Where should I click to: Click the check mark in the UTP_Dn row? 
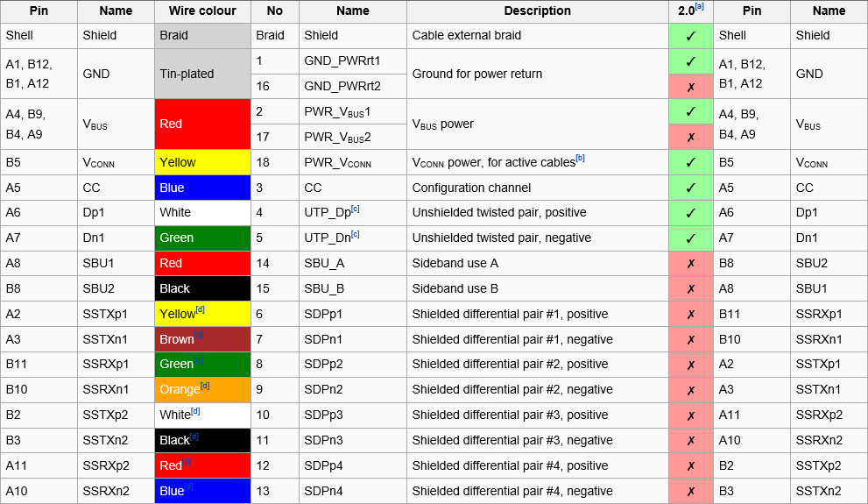(690, 238)
